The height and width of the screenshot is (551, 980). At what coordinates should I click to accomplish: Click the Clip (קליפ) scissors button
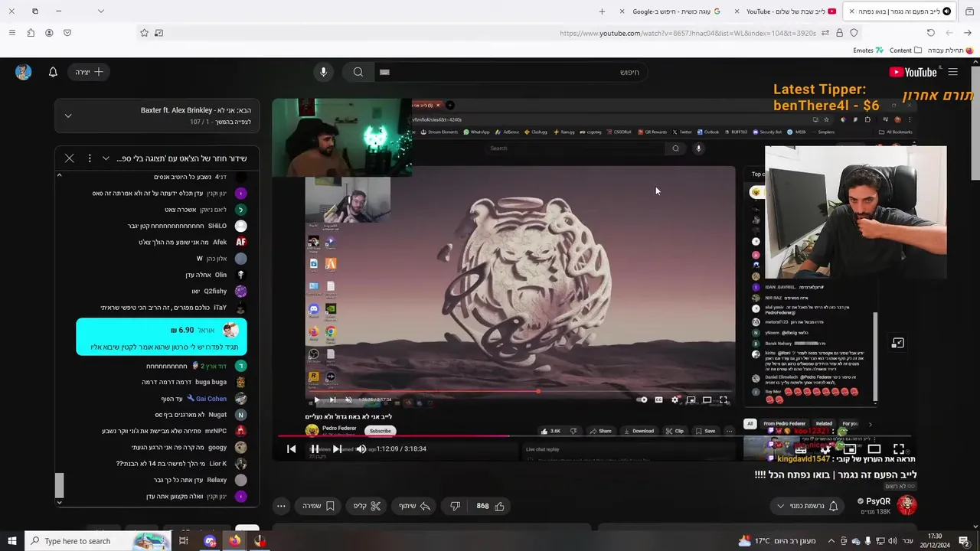[367, 506]
